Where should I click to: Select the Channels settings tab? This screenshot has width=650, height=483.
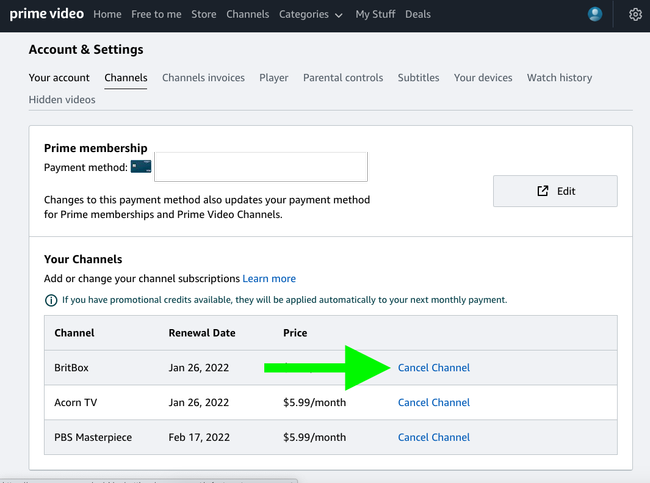click(126, 78)
